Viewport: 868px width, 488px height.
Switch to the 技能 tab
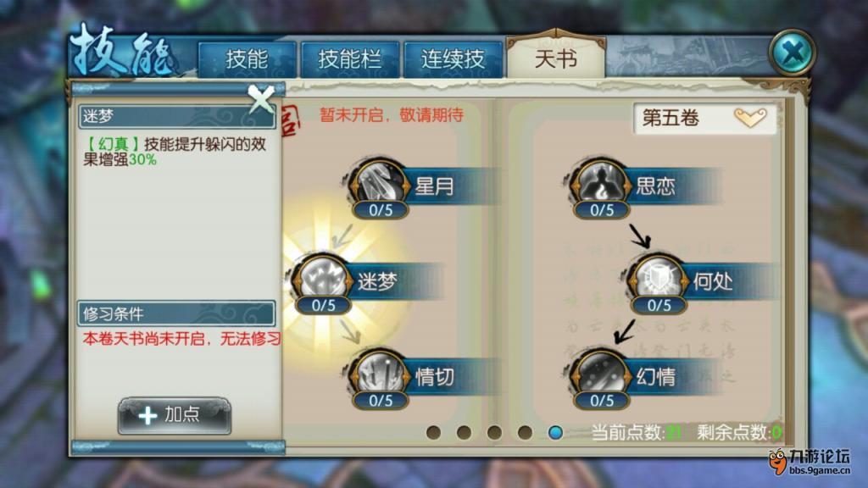(247, 59)
